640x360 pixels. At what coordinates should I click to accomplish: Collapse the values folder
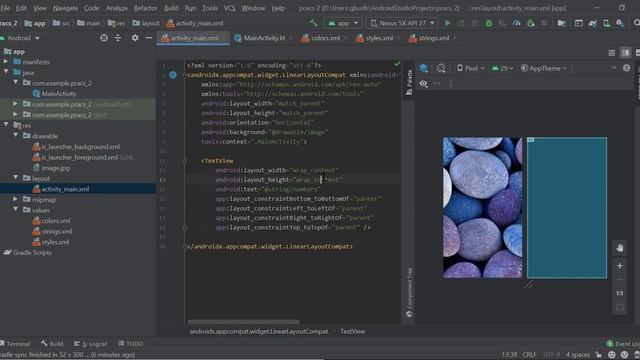[16, 210]
